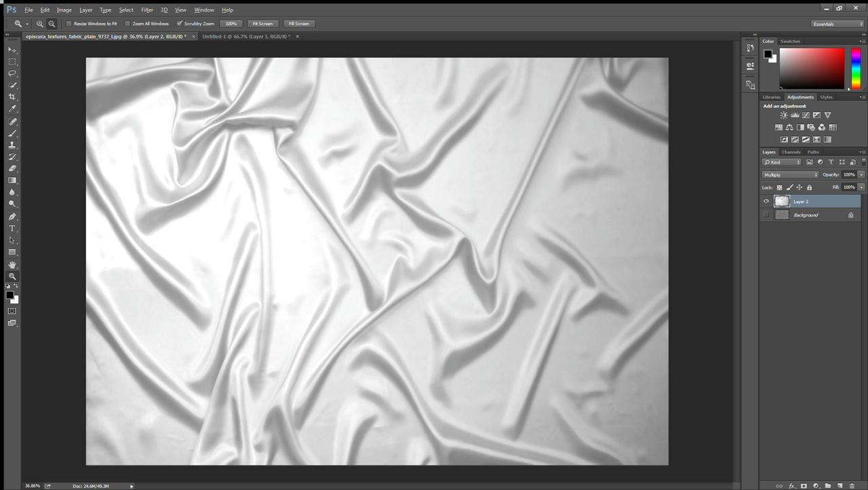This screenshot has height=490, width=868.
Task: Select the History Brush tool
Action: (12, 157)
